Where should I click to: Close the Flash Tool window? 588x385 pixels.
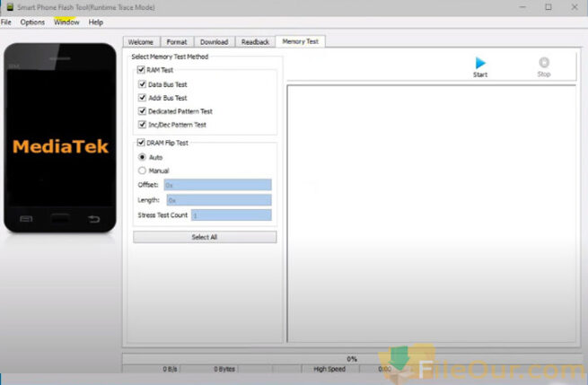[575, 7]
